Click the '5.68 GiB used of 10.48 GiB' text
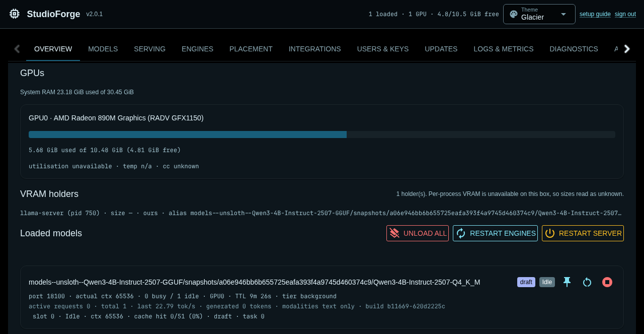Screen dimensions: 644x334 tap(105, 150)
